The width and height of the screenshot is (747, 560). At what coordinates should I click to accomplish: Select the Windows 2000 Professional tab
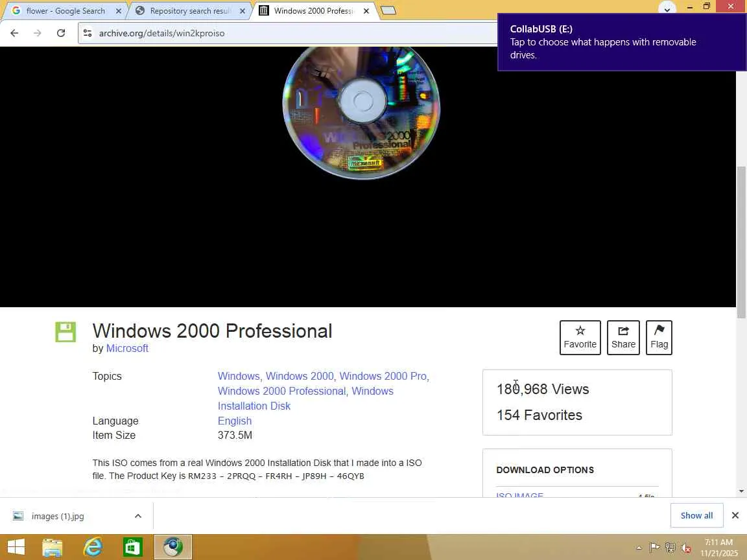point(313,10)
